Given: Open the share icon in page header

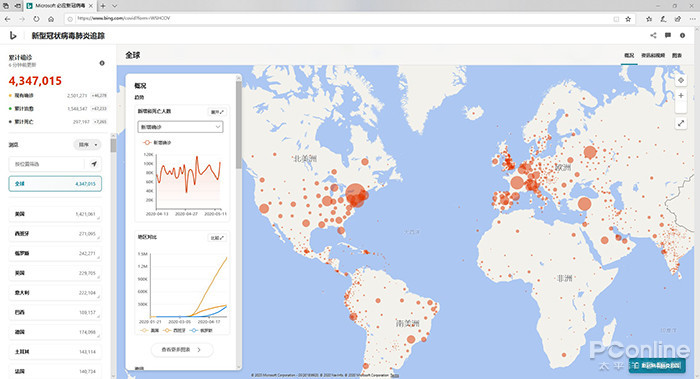Looking at the screenshot, I should (x=653, y=35).
